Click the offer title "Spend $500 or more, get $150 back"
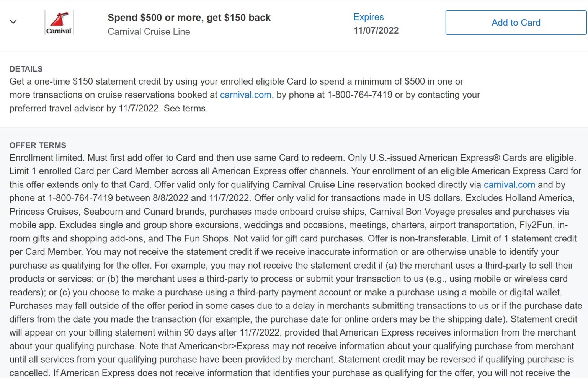Image resolution: width=588 pixels, height=378 pixels. click(x=189, y=17)
